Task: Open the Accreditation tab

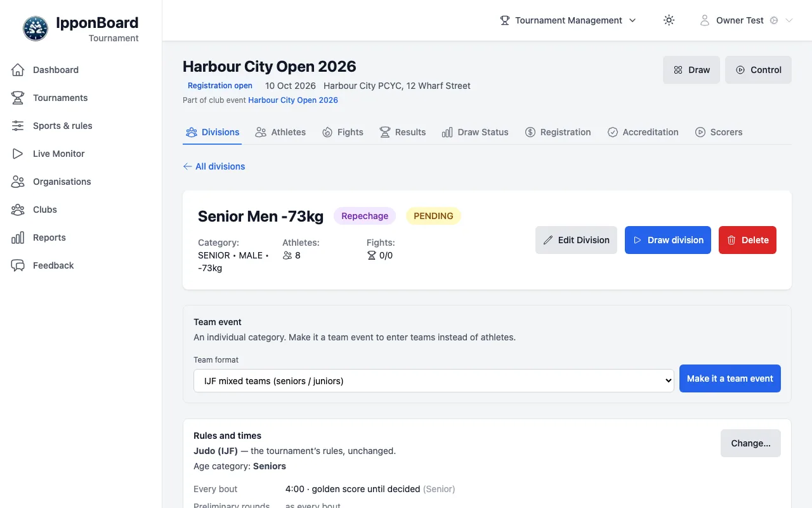Action: [643, 132]
